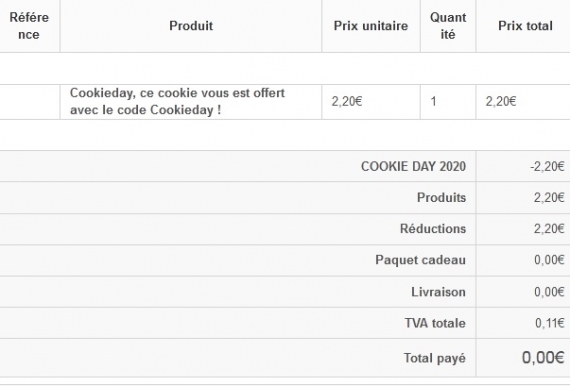570x386 pixels.
Task: Click the TVA totale label
Action: tap(435, 323)
